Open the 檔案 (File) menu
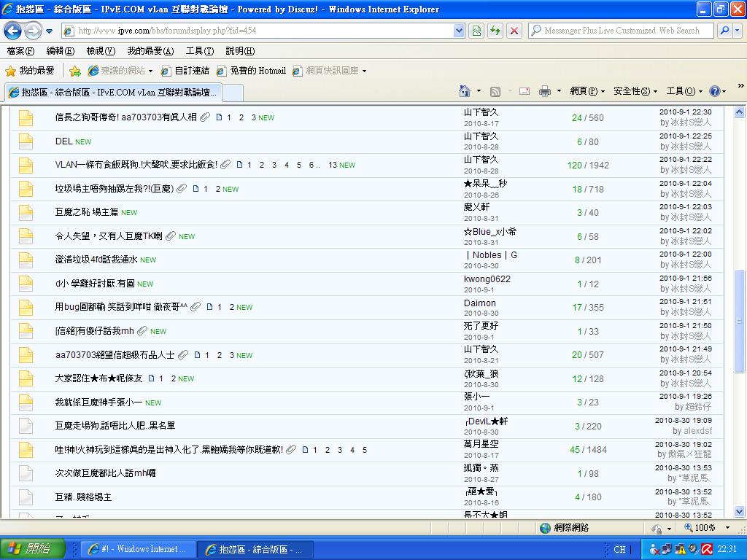The width and height of the screenshot is (747, 560). [20, 51]
